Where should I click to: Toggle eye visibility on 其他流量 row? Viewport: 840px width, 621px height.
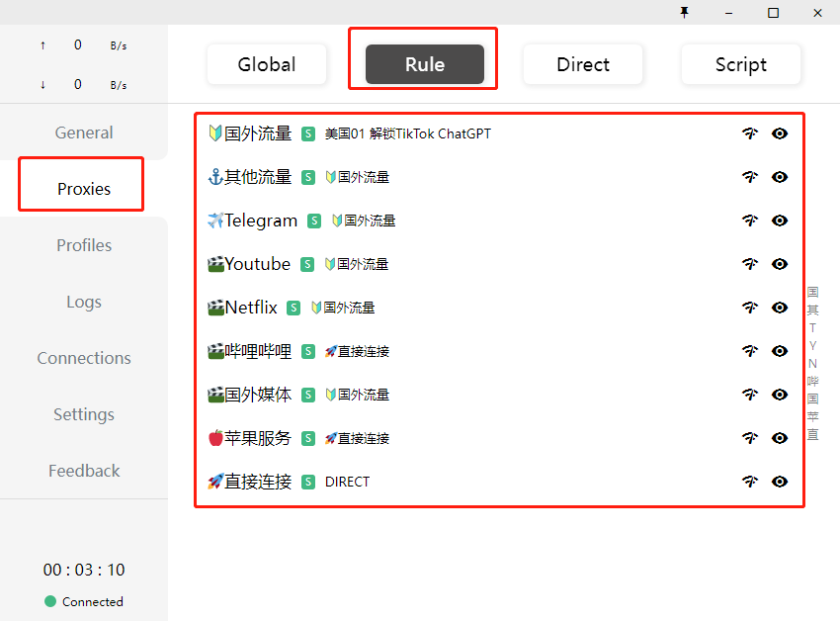780,176
